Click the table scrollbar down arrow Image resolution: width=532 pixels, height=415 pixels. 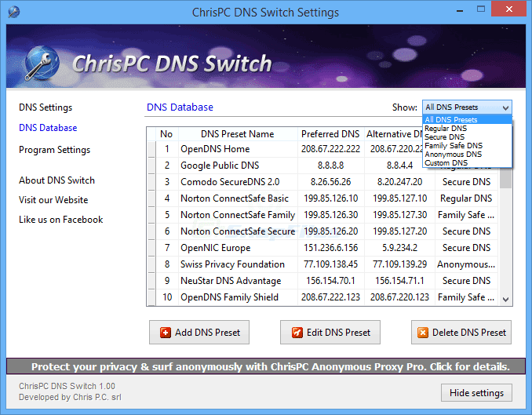(505, 300)
